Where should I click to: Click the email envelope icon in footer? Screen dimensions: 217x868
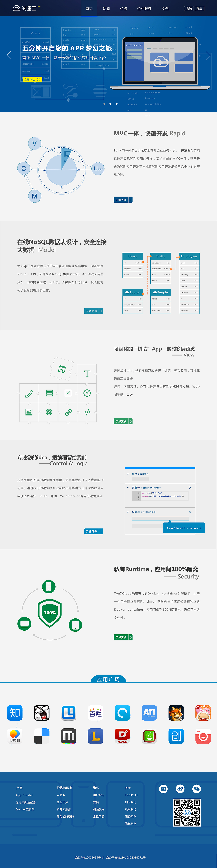(163, 789)
